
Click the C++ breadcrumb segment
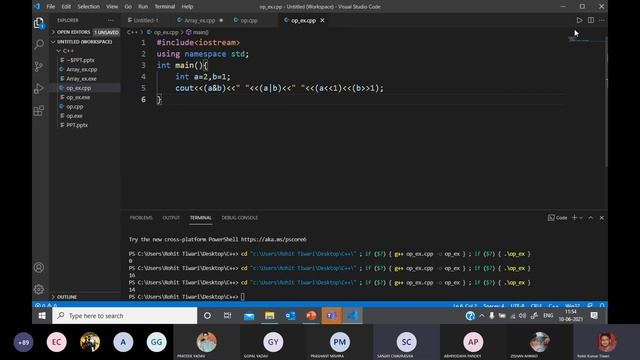(x=132, y=32)
